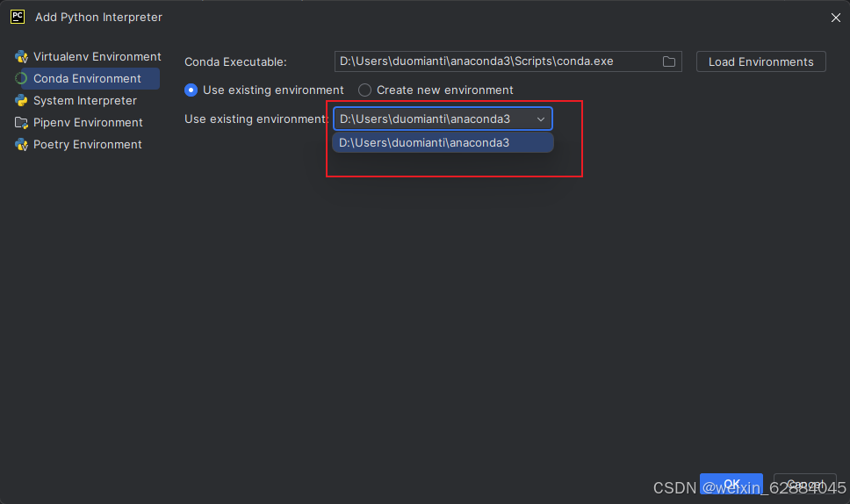
Task: Select Pipenv Environment in the sidebar
Action: pos(87,123)
